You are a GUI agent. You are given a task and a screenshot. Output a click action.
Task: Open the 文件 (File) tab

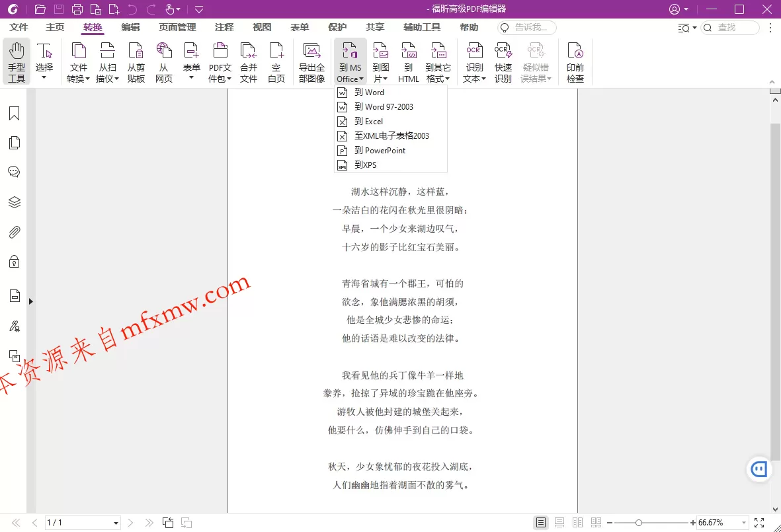19,27
